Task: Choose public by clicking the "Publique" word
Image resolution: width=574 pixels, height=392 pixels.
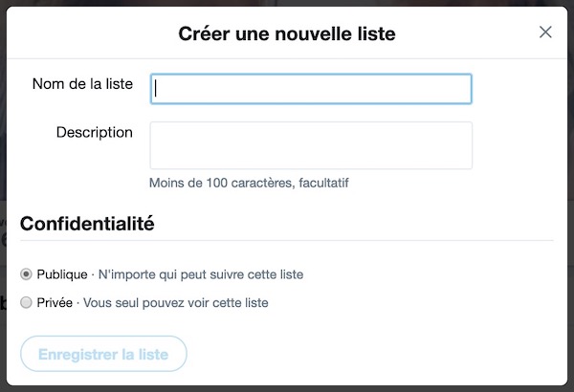Action: pyautogui.click(x=61, y=274)
